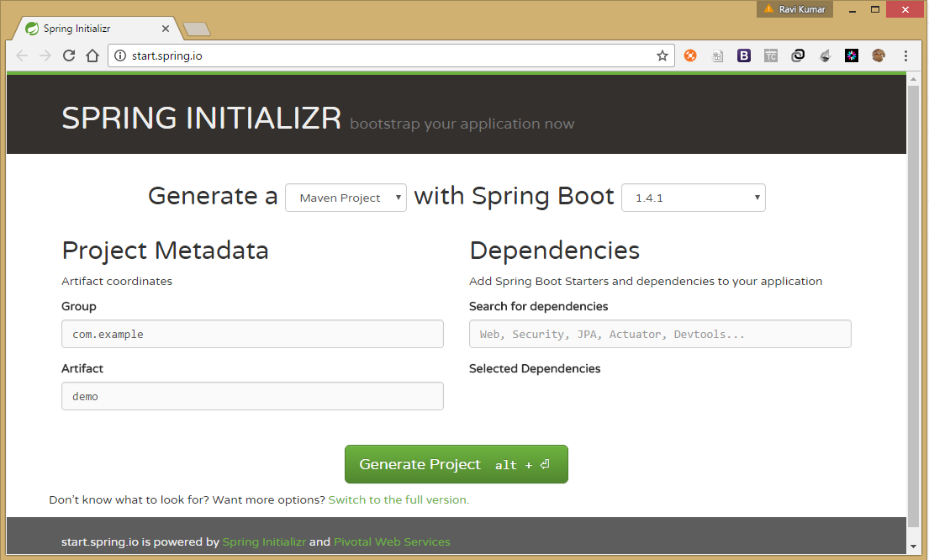Click the Group input containing com.example
The height and width of the screenshot is (560, 929).
pyautogui.click(x=252, y=334)
